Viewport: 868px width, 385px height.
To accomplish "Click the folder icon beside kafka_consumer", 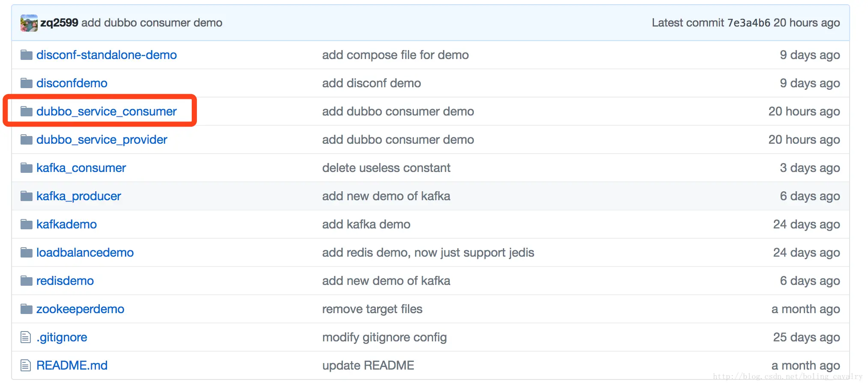I will tap(27, 168).
